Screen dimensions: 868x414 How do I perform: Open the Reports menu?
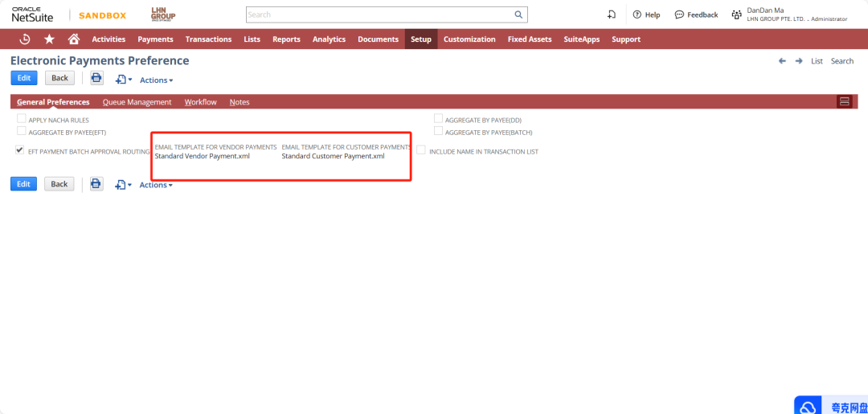[x=286, y=39]
